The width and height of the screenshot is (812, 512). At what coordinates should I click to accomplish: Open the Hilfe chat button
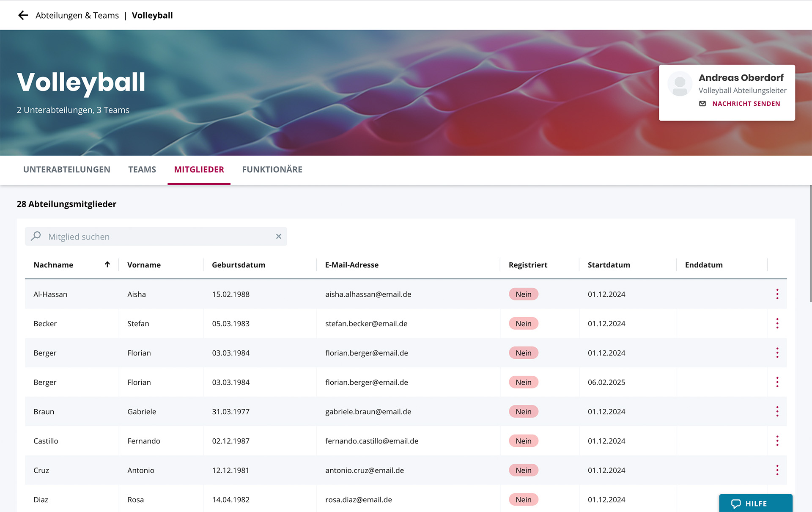pos(755,503)
